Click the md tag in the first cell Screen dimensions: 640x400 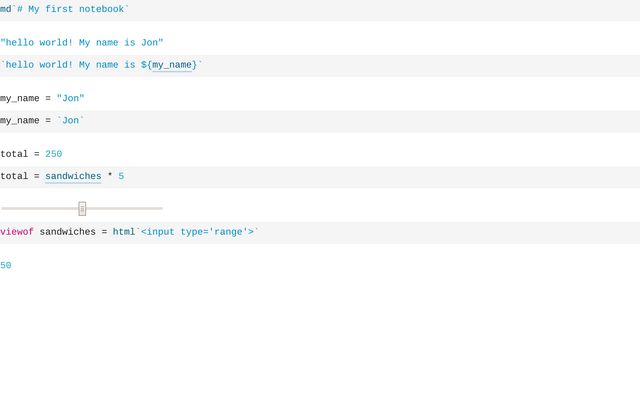tap(6, 9)
